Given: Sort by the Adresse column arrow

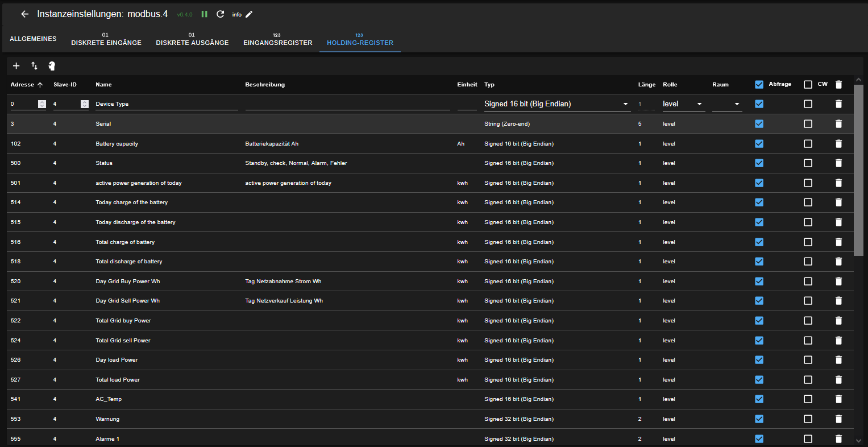Looking at the screenshot, I should 40,85.
